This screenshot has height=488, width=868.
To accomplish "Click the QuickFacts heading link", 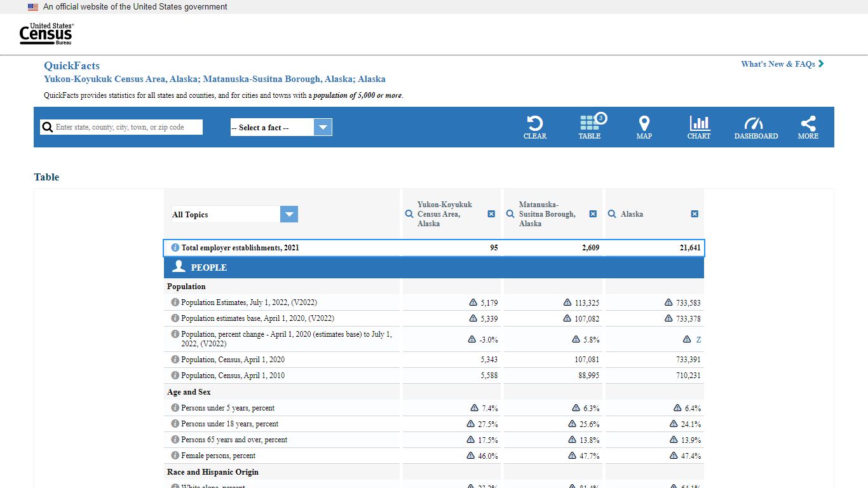I will (x=72, y=65).
